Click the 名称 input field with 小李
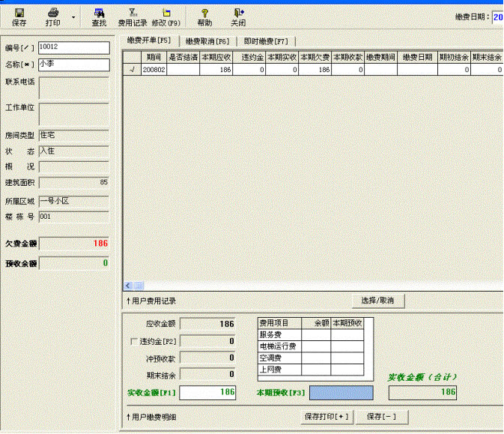504x434 pixels. pos(74,64)
